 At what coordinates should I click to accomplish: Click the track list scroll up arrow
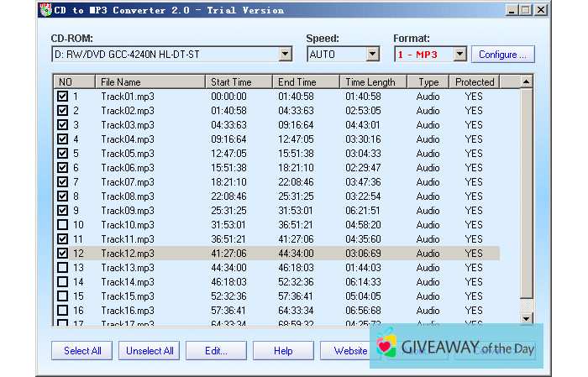pos(527,81)
